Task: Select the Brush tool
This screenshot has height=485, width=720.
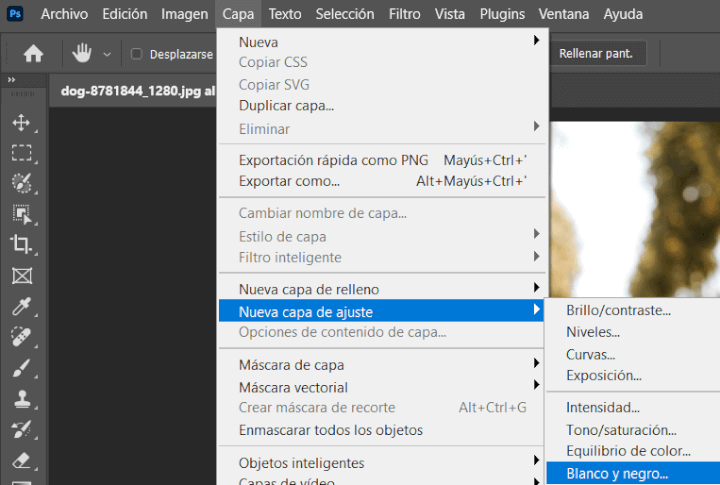Action: [21, 368]
